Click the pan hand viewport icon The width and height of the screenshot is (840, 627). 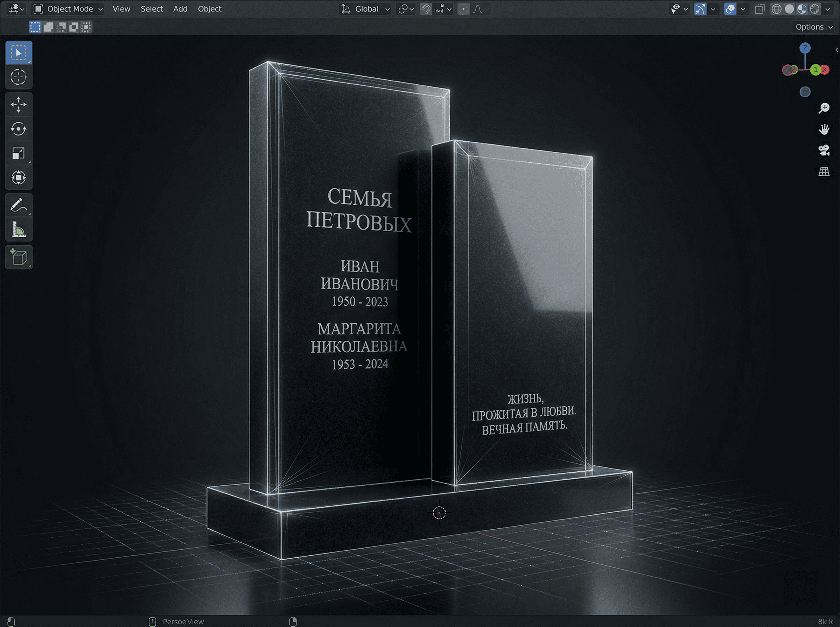(824, 129)
